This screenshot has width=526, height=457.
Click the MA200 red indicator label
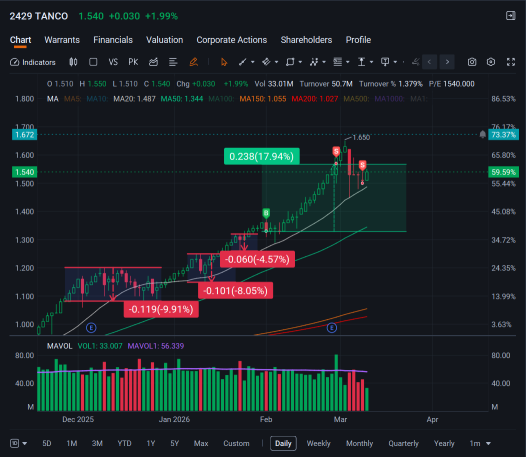tap(315, 99)
